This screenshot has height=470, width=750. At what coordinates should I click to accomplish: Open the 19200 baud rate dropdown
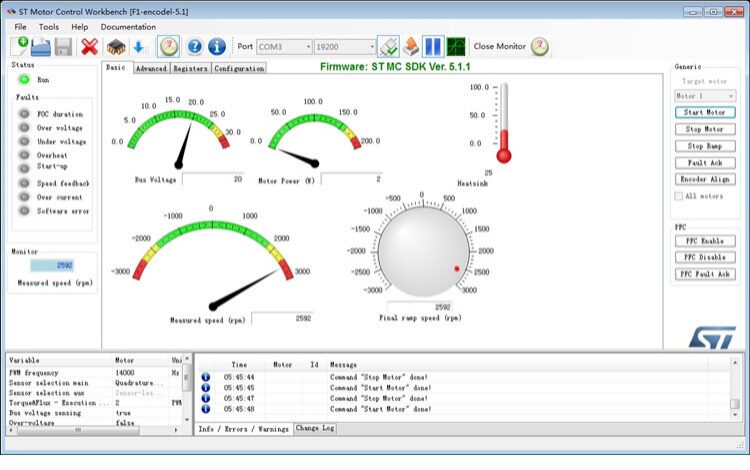[x=344, y=47]
